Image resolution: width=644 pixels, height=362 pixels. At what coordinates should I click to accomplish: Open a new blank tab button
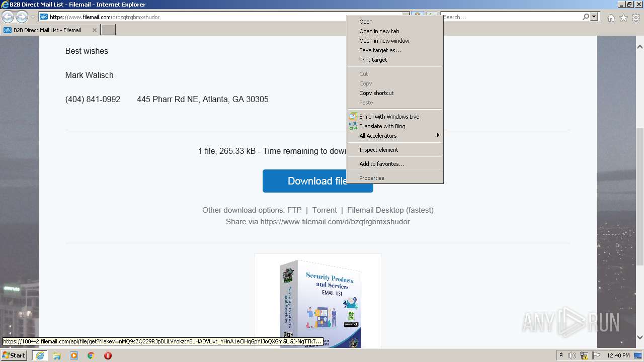pos(108,30)
